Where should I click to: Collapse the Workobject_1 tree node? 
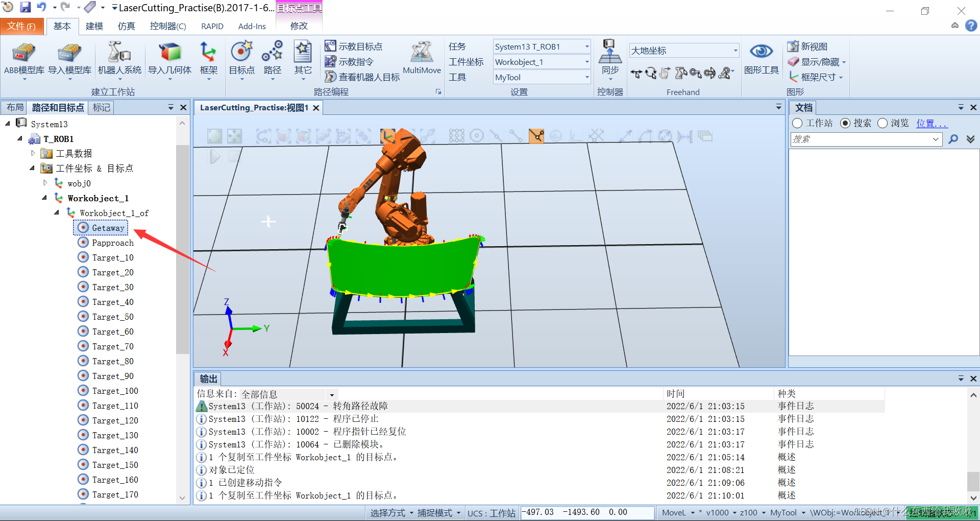pos(45,198)
